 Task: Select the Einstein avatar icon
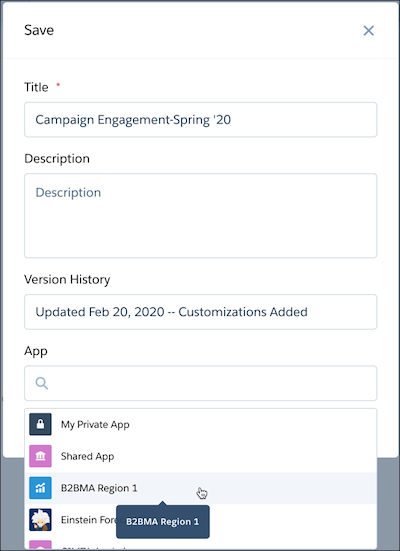coord(40,519)
